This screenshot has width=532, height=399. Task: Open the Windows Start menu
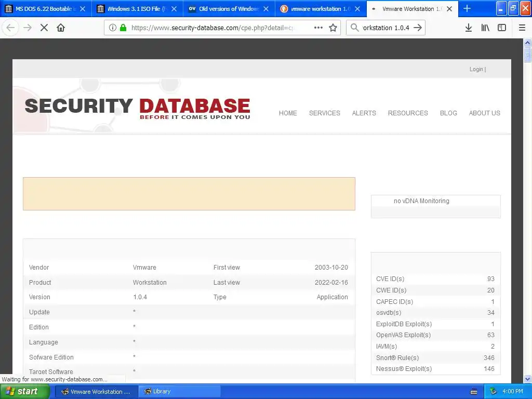pyautogui.click(x=25, y=391)
